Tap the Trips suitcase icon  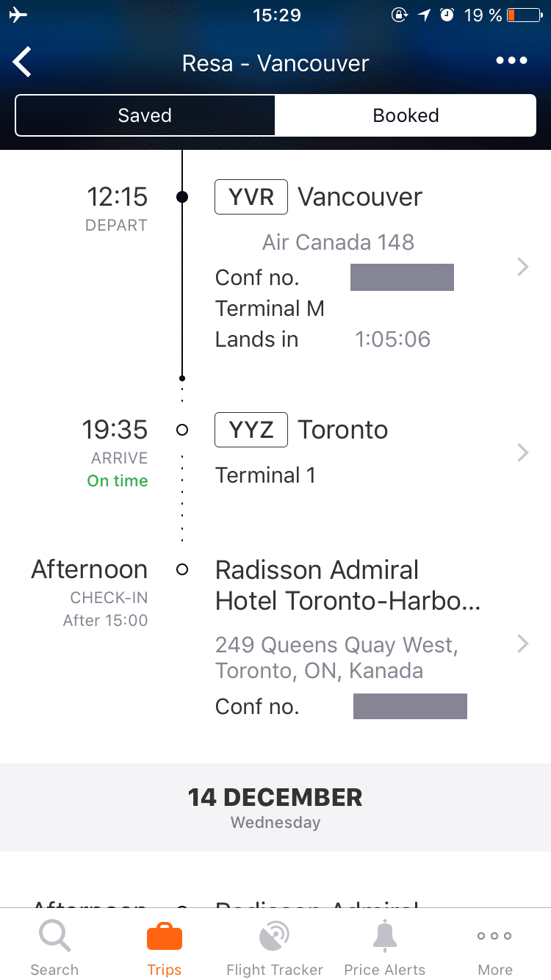[x=165, y=937]
